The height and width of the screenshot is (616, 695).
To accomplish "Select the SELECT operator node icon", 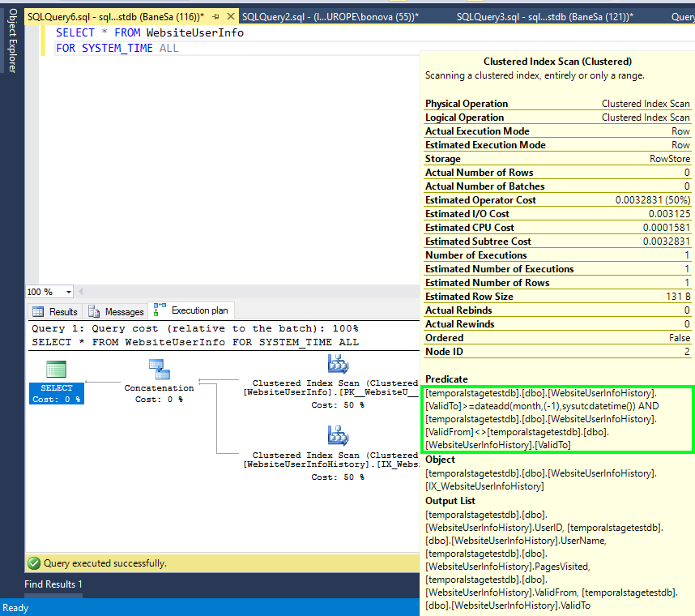I will pyautogui.click(x=56, y=371).
